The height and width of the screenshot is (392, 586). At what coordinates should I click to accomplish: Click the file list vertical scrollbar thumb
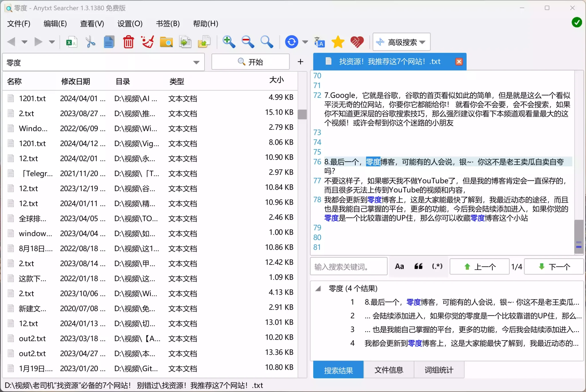(x=302, y=114)
